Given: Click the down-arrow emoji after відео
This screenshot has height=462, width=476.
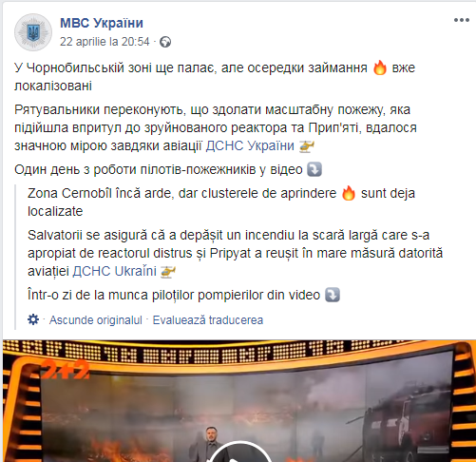Looking at the screenshot, I should pyautogui.click(x=314, y=169).
